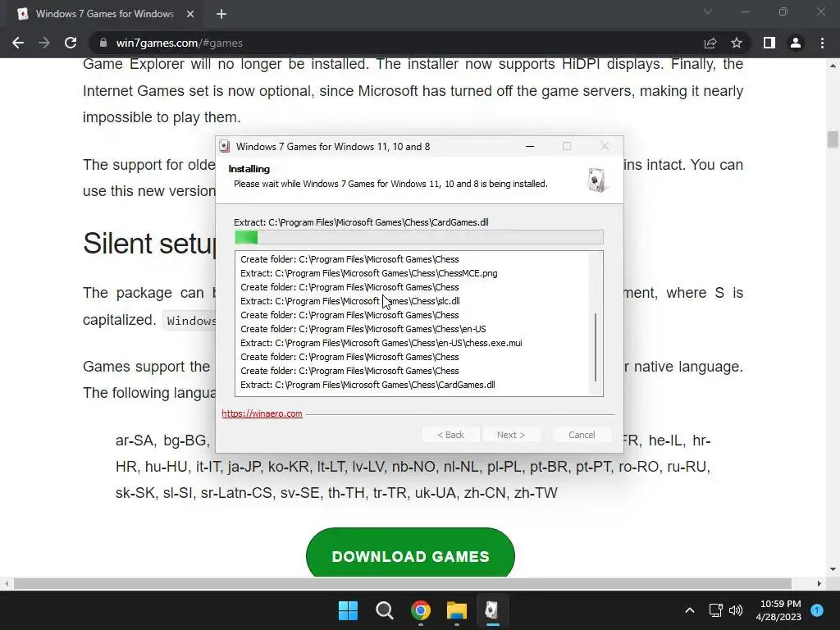Bookmark this page with the star icon
Screen dimensions: 840x630
click(737, 43)
